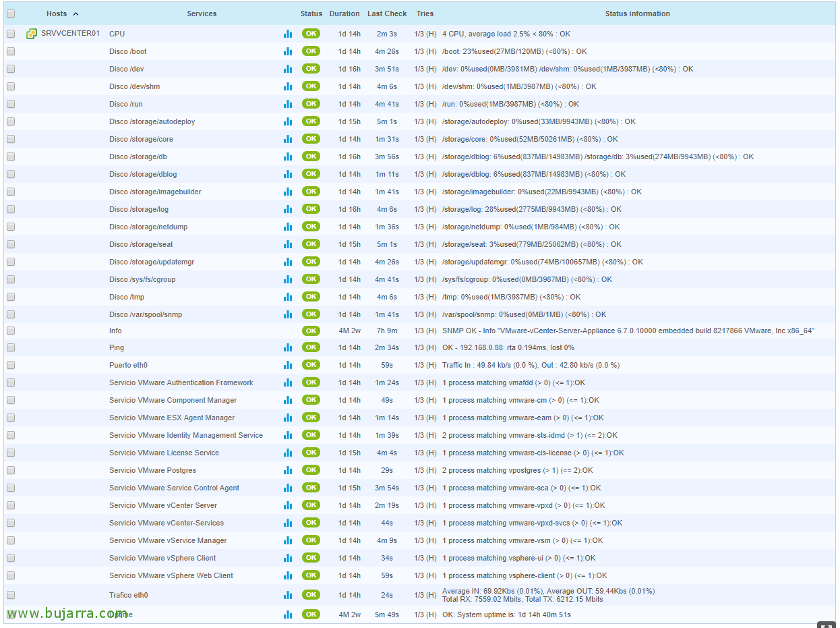The width and height of the screenshot is (840, 628).
Task: Open the graph icon for Disco /storage/core
Action: tap(288, 138)
